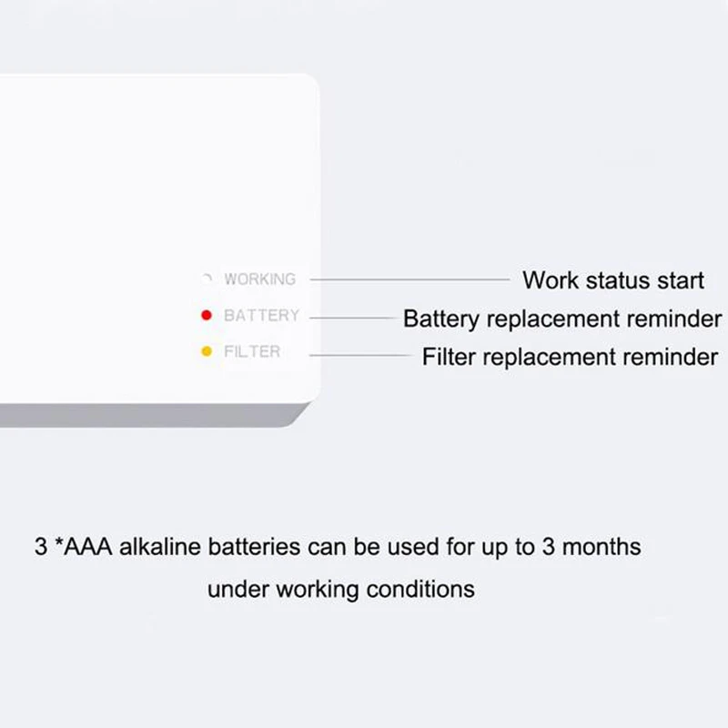Click the white device front panel
The height and width of the screenshot is (728, 728).
136,182
